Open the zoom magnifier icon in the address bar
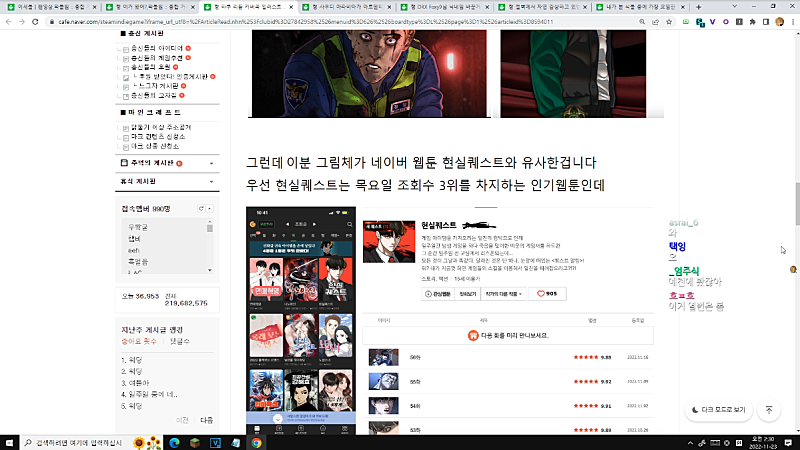 642,22
